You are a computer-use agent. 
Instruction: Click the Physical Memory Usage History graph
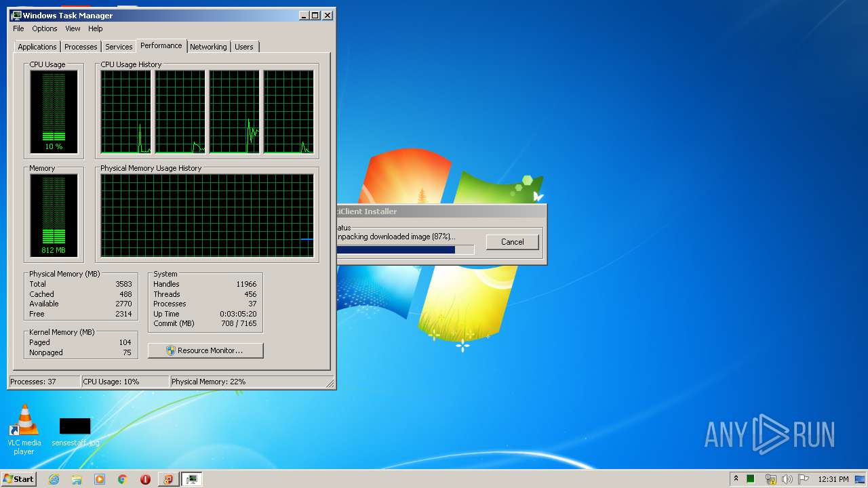207,216
